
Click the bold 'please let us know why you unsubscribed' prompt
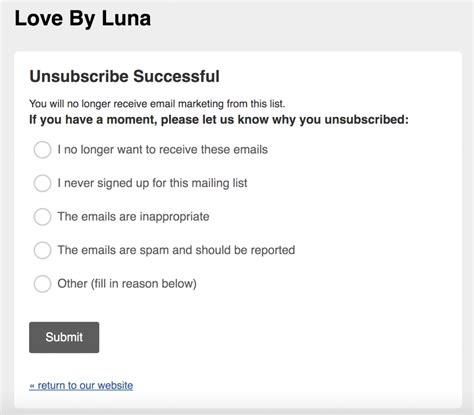tap(285, 120)
